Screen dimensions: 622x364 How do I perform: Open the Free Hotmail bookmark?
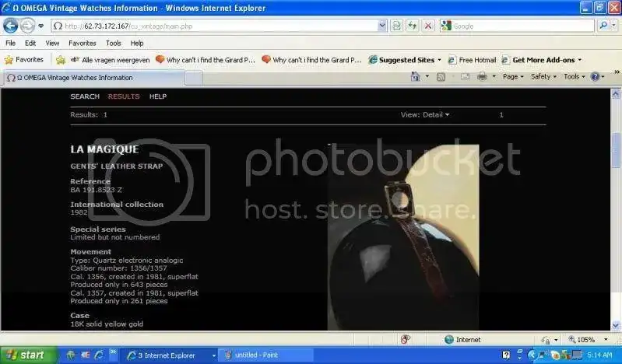pyautogui.click(x=472, y=60)
